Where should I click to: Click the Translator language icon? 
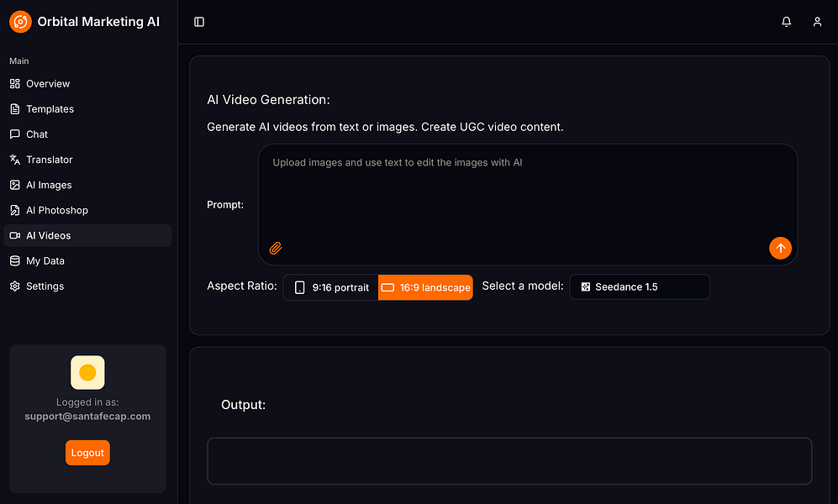pyautogui.click(x=15, y=160)
